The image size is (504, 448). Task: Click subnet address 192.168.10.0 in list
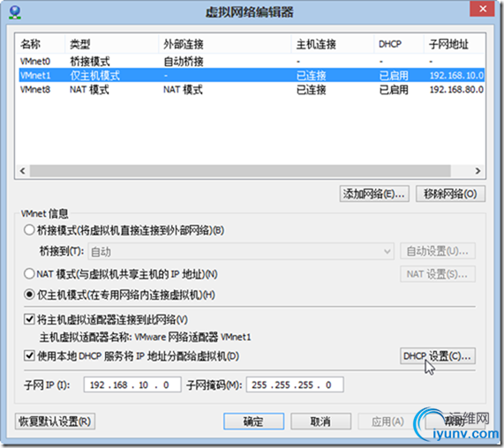(456, 76)
